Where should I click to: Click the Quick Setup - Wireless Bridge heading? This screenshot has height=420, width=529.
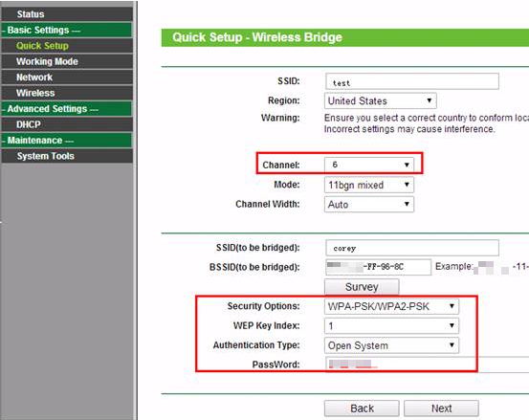(x=257, y=37)
